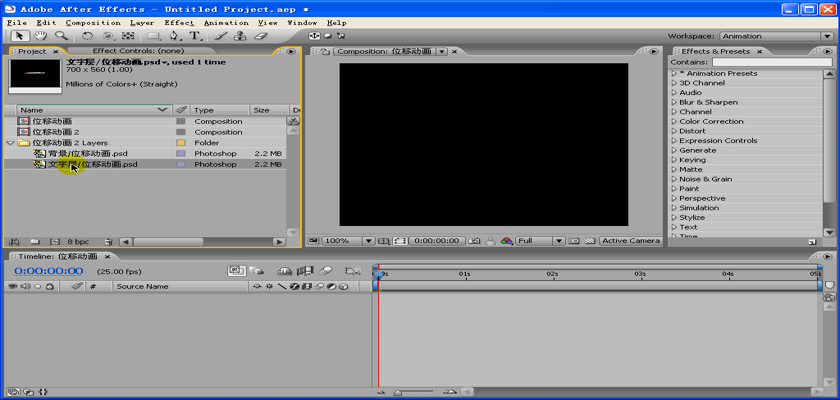
Task: Open the Project flowchart view icon
Action: [292, 122]
